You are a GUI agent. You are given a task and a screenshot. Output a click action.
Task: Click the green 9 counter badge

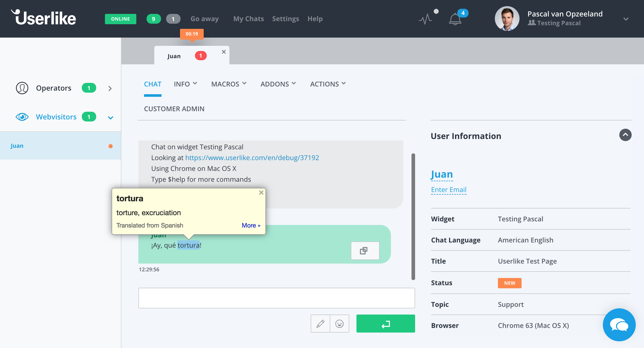coord(154,19)
